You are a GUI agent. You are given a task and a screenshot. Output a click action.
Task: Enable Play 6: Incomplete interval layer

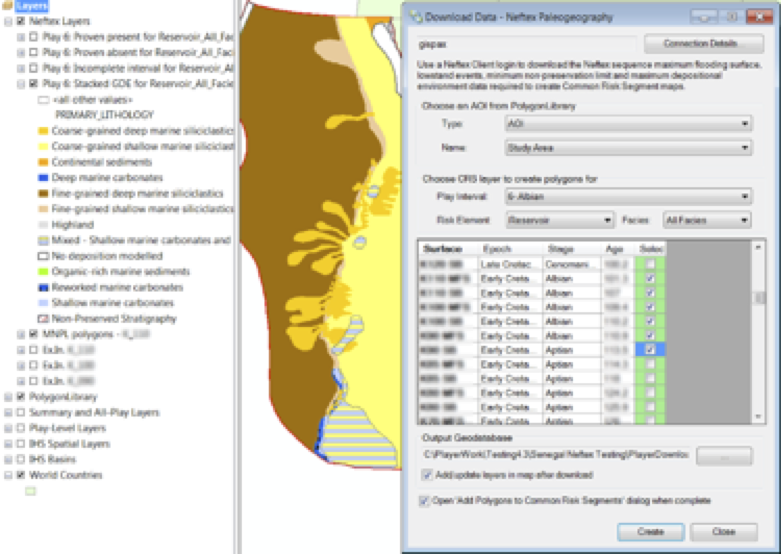pos(33,68)
